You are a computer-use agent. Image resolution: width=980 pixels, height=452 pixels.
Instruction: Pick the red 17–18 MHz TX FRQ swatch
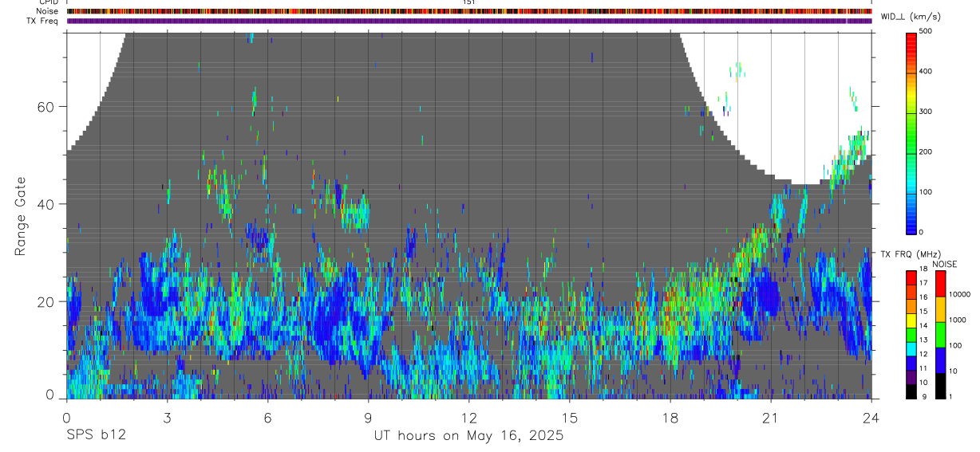click(x=911, y=277)
